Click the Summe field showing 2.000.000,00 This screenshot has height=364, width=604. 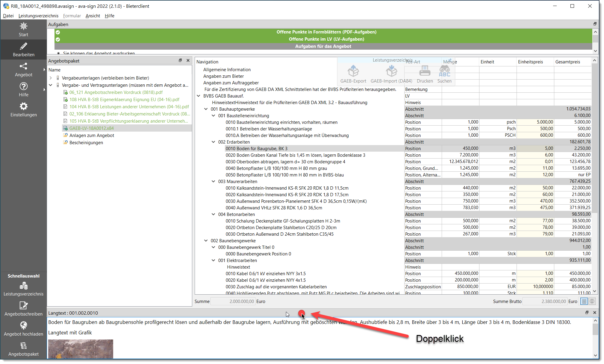coord(233,301)
